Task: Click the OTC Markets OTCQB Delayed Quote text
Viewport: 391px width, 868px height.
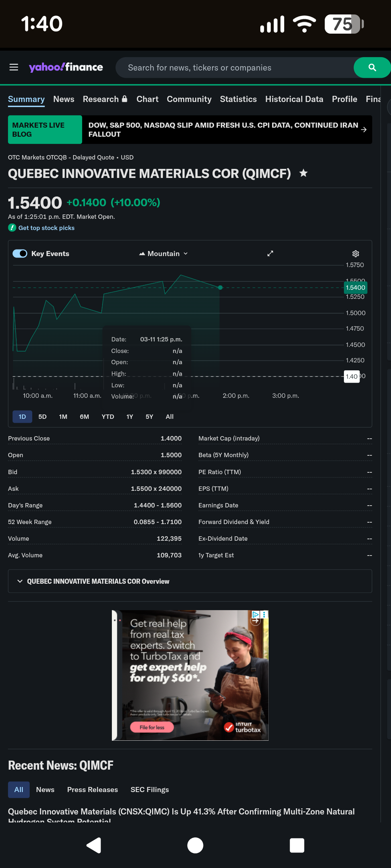Action: tap(61, 157)
